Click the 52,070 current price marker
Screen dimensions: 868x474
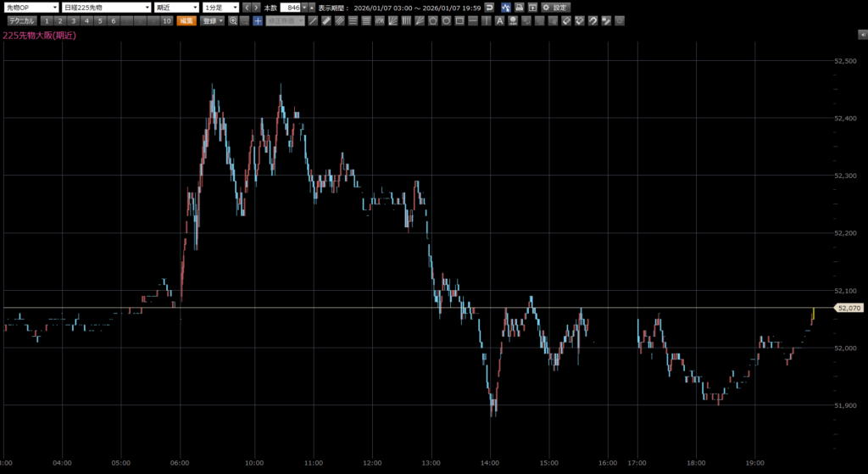coord(849,308)
